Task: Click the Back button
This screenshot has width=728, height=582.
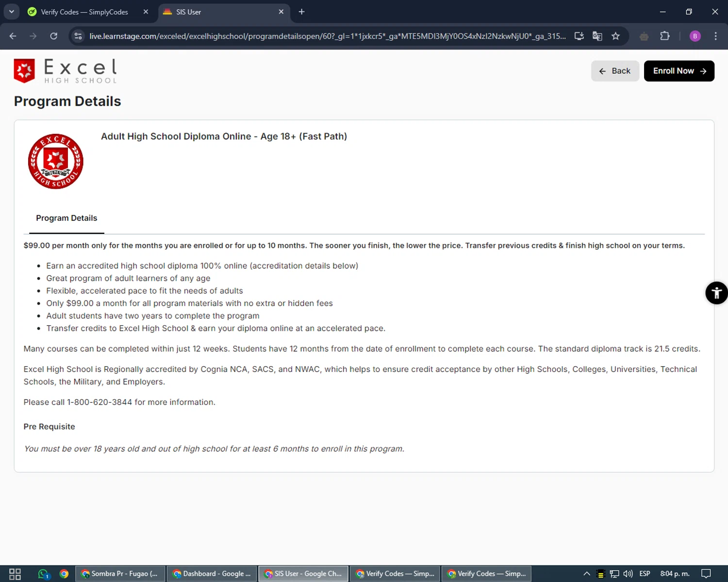Action: 614,71
